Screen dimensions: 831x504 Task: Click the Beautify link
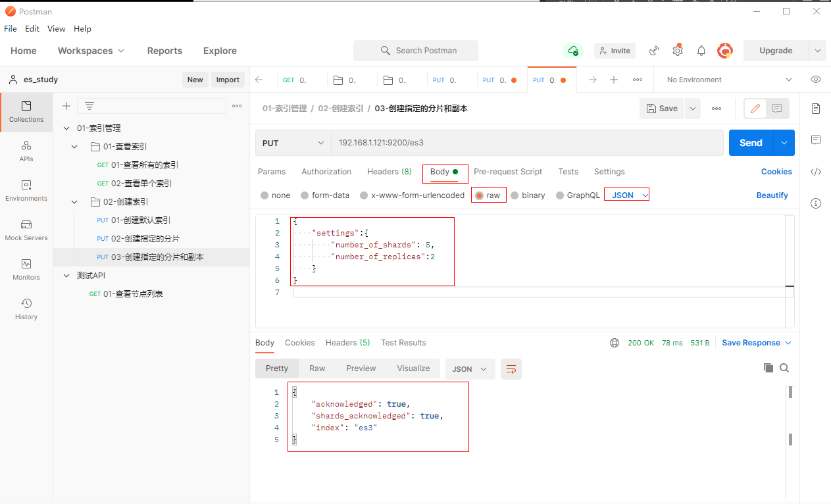coord(772,195)
